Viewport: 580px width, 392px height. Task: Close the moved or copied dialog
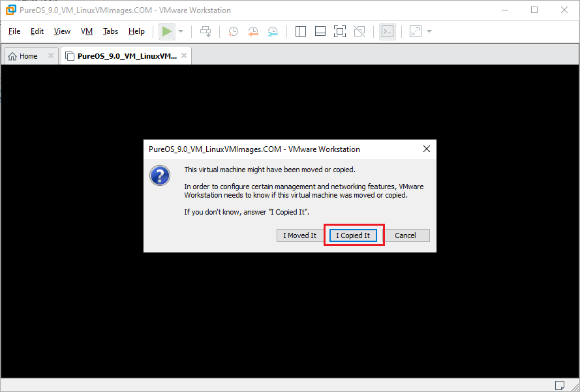(427, 149)
